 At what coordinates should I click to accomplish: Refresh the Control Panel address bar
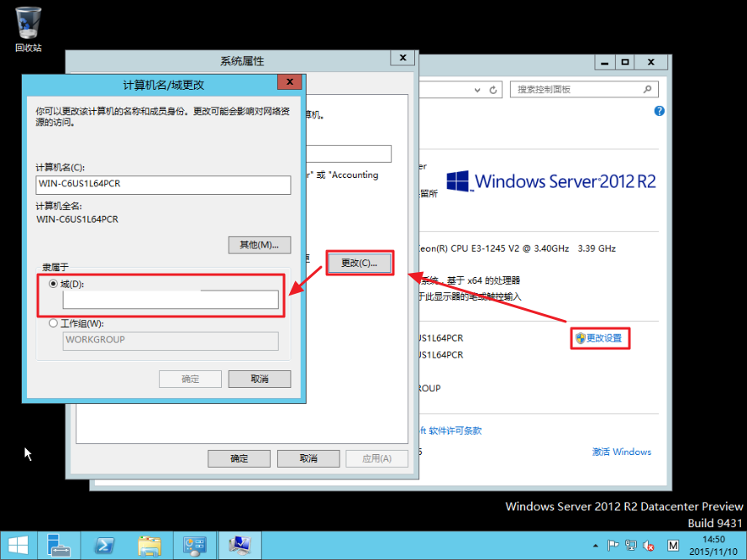coord(493,90)
